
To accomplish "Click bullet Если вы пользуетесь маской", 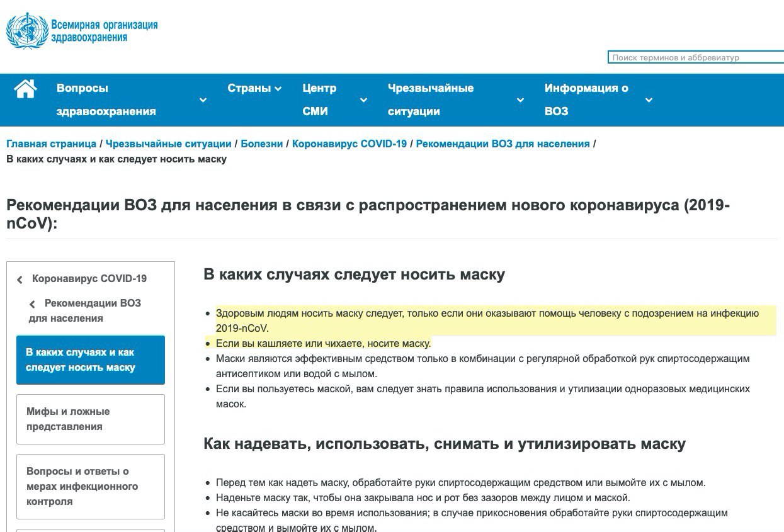I will (482, 397).
